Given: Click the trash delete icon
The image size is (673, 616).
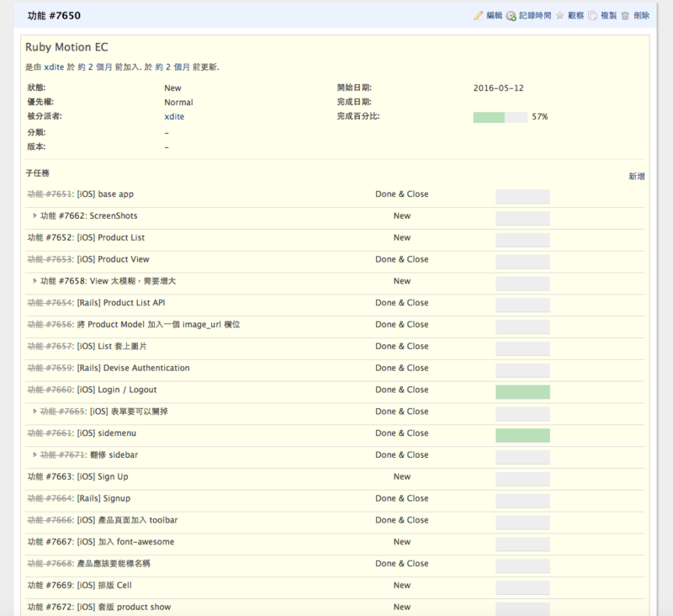Looking at the screenshot, I should (625, 16).
